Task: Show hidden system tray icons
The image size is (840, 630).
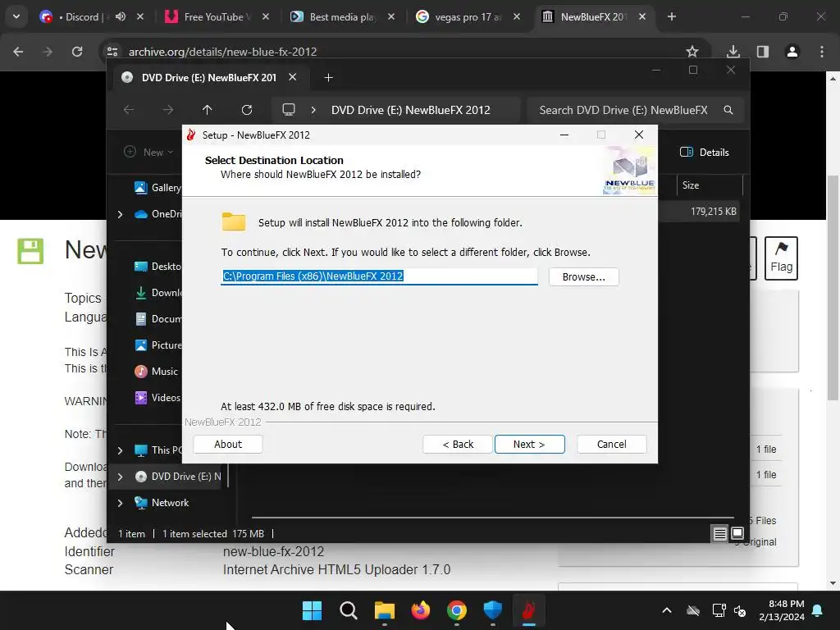Action: click(666, 610)
